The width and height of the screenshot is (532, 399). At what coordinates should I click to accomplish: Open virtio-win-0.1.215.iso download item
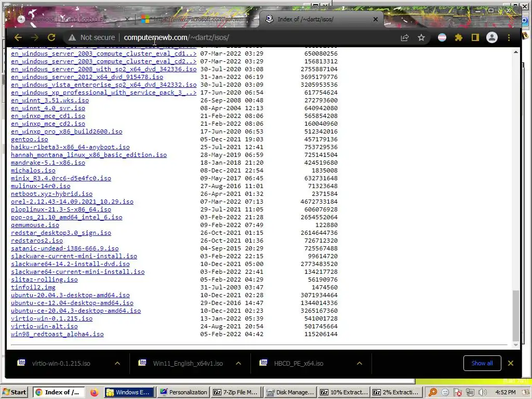(x=61, y=363)
